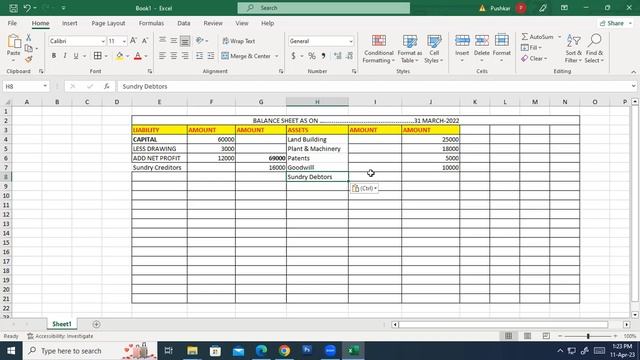The height and width of the screenshot is (360, 640).
Task: Toggle Middle Align
Action: pyautogui.click(x=174, y=40)
